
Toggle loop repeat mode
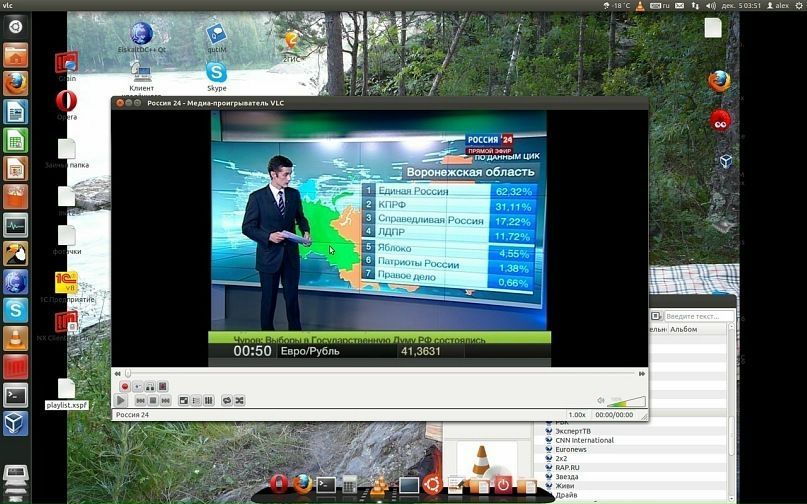pyautogui.click(x=227, y=401)
